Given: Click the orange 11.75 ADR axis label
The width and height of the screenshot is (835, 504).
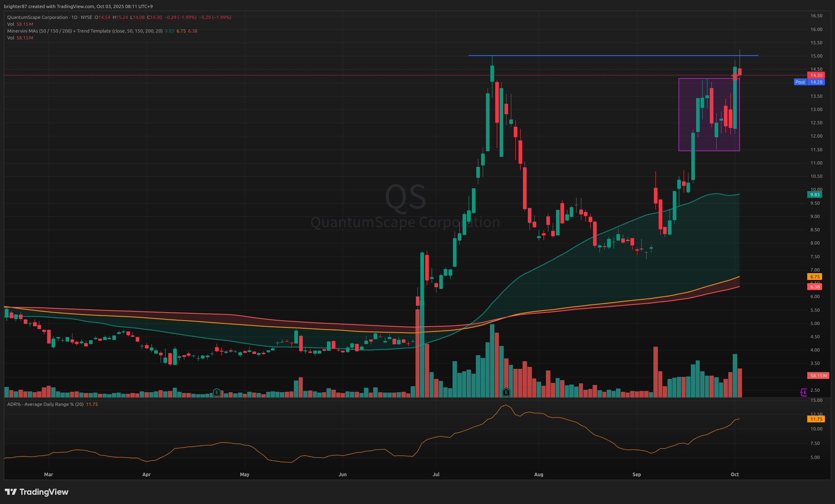Looking at the screenshot, I should [816, 419].
